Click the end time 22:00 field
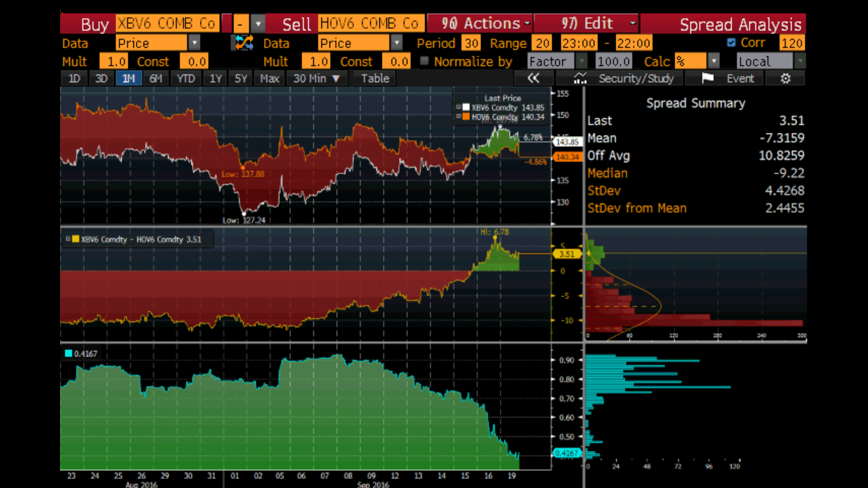The image size is (868, 488). (x=633, y=43)
